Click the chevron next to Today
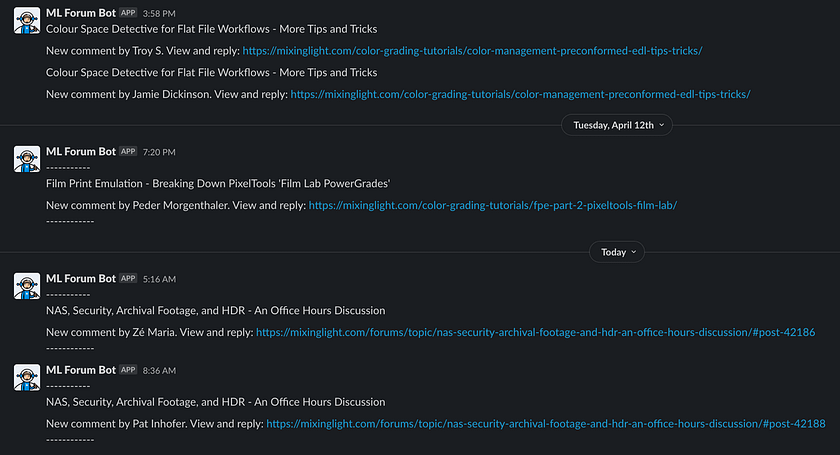 [634, 252]
